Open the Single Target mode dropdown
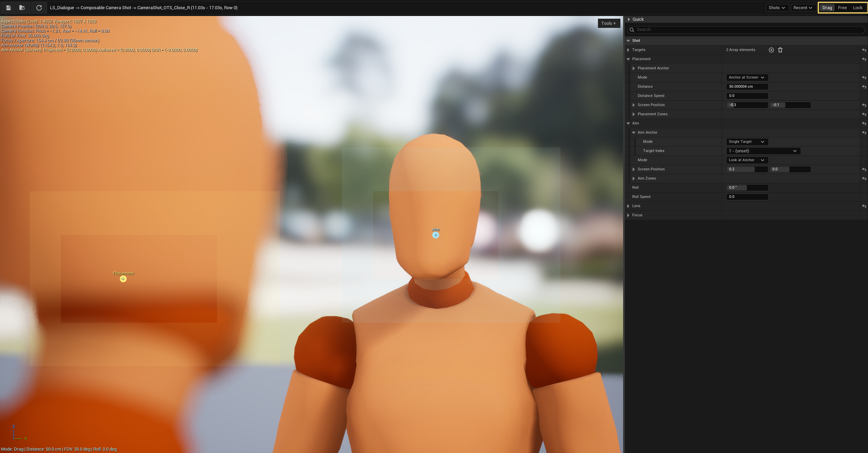 pyautogui.click(x=747, y=142)
